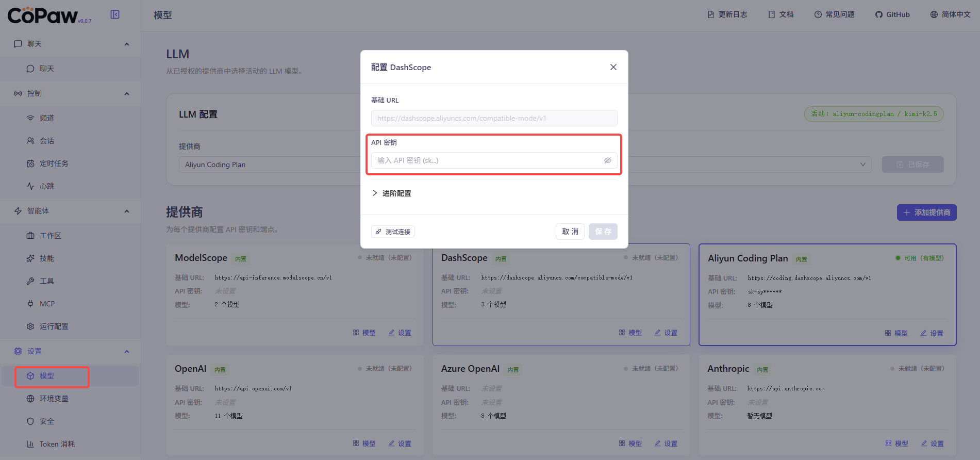Click the ModelScope card 模型 grid icon
Image resolution: width=980 pixels, height=460 pixels.
click(x=356, y=333)
